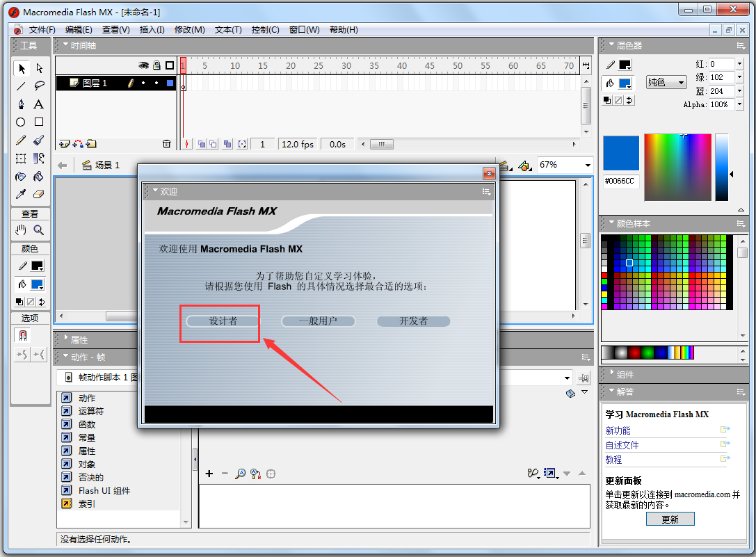756x557 pixels.
Task: Open the 编辑(E) menu
Action: pos(79,30)
